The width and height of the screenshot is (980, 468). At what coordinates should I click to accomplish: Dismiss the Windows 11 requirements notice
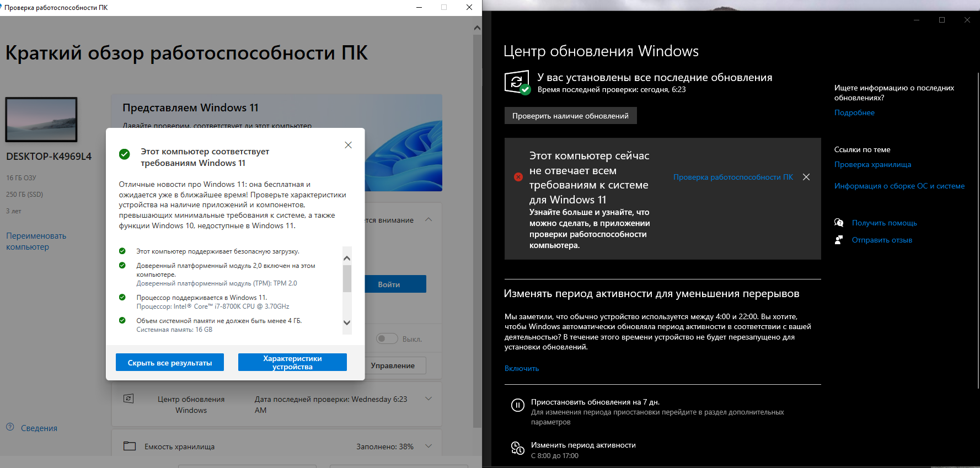806,177
